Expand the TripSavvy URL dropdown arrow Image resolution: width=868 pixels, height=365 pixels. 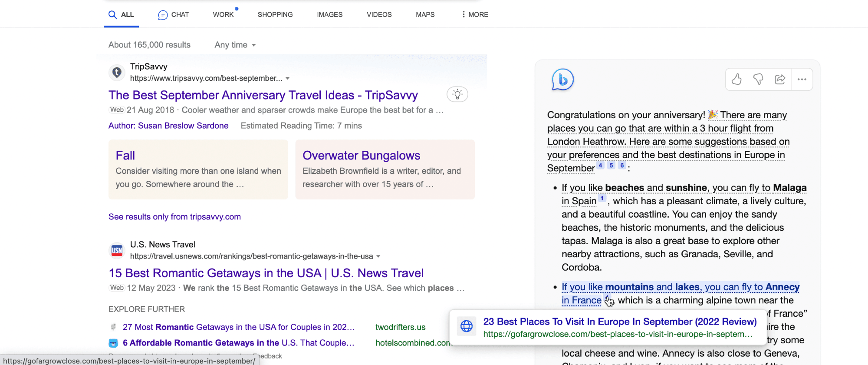[x=288, y=79]
